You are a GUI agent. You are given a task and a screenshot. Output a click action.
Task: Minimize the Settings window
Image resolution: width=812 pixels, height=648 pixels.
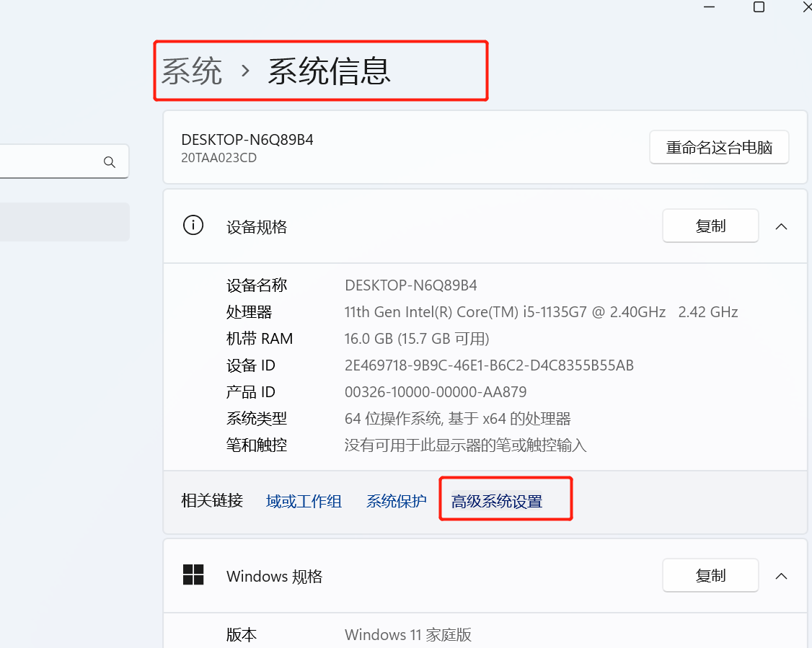click(x=709, y=7)
